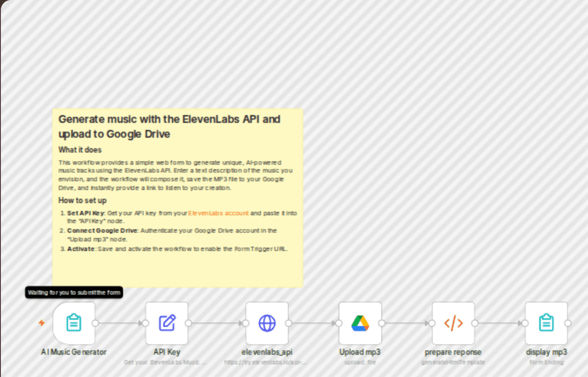Click the 'upload: file' subtitle text
The image size is (588, 377).
pos(360,362)
